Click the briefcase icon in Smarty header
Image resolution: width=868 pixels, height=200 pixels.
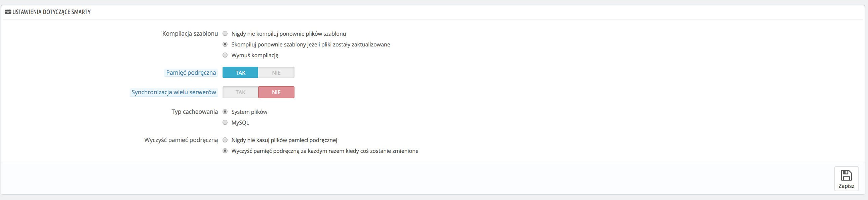pos(8,12)
